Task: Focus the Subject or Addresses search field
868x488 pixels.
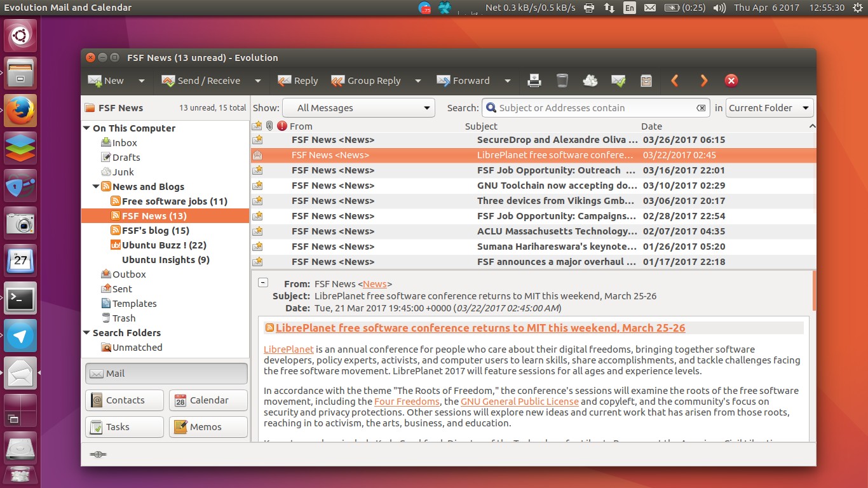Action: [595, 108]
